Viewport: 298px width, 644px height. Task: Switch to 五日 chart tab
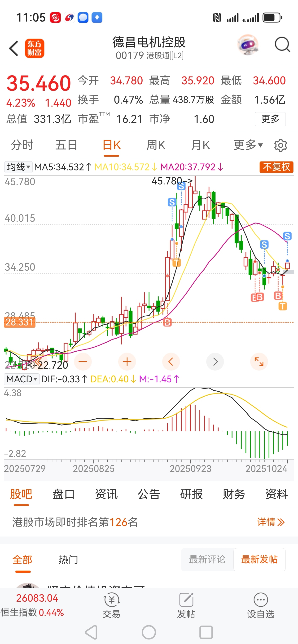click(x=66, y=145)
